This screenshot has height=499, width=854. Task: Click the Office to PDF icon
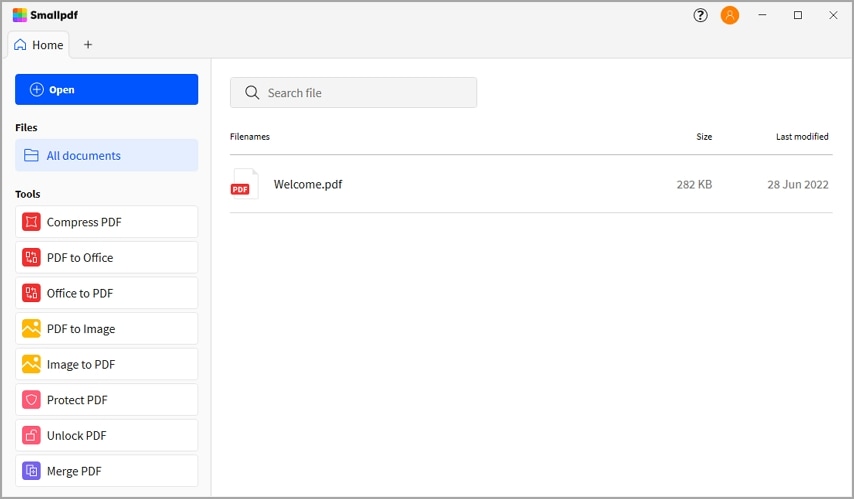(x=31, y=293)
